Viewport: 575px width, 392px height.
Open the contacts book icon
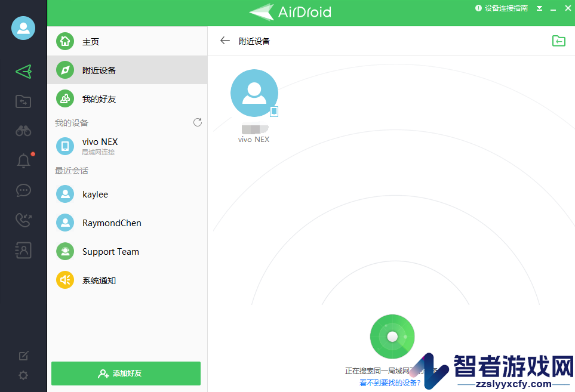pos(23,250)
